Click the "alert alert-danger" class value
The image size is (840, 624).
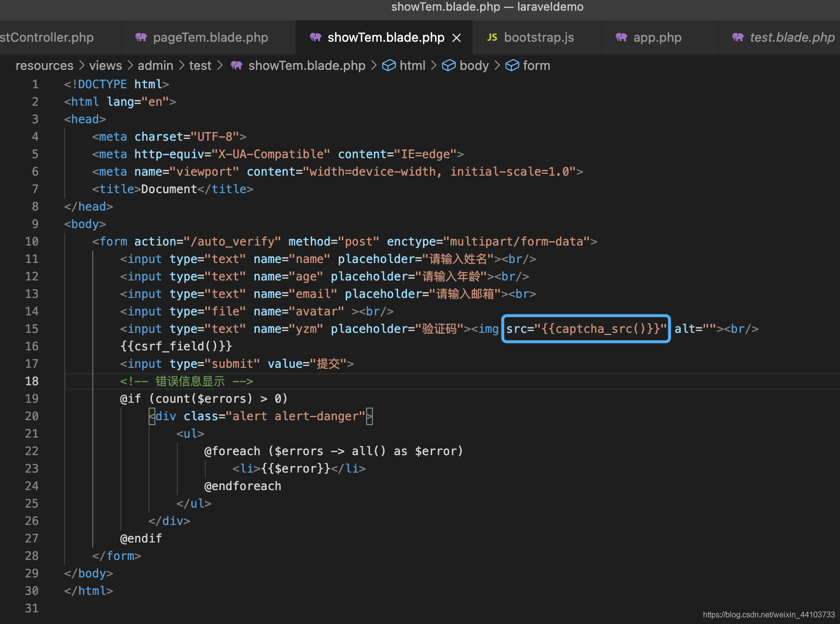(296, 416)
